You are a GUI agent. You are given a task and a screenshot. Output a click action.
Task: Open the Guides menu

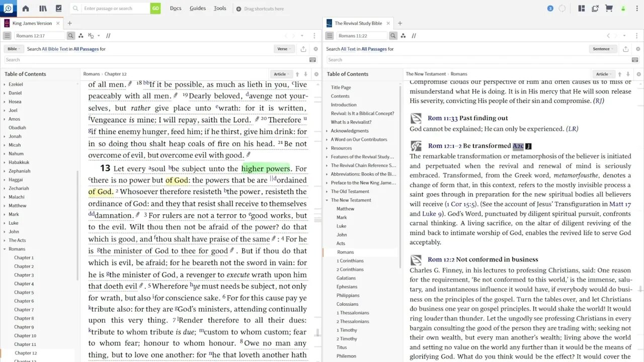click(x=198, y=9)
